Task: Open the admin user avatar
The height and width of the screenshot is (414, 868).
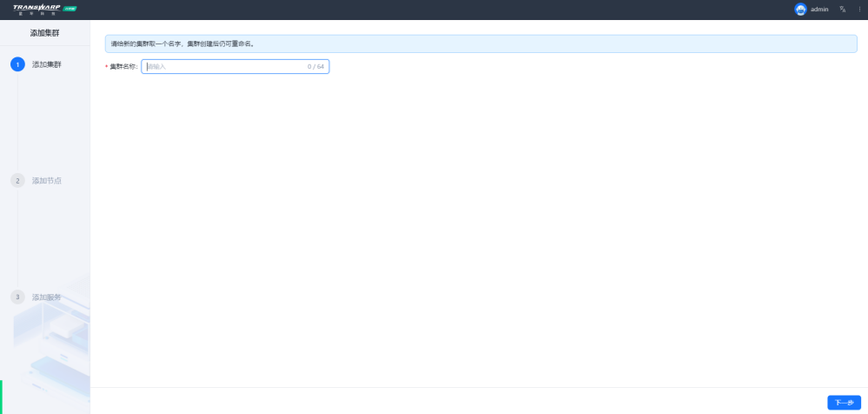Action: click(x=800, y=9)
